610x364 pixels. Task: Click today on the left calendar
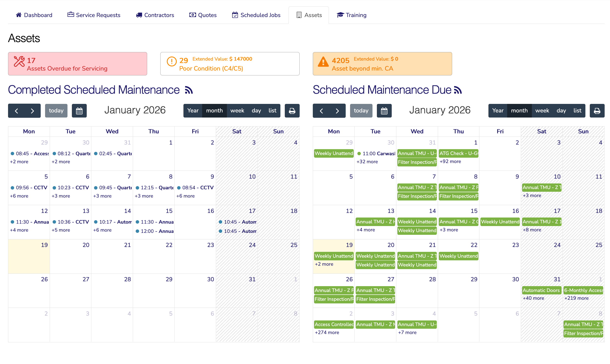56,111
